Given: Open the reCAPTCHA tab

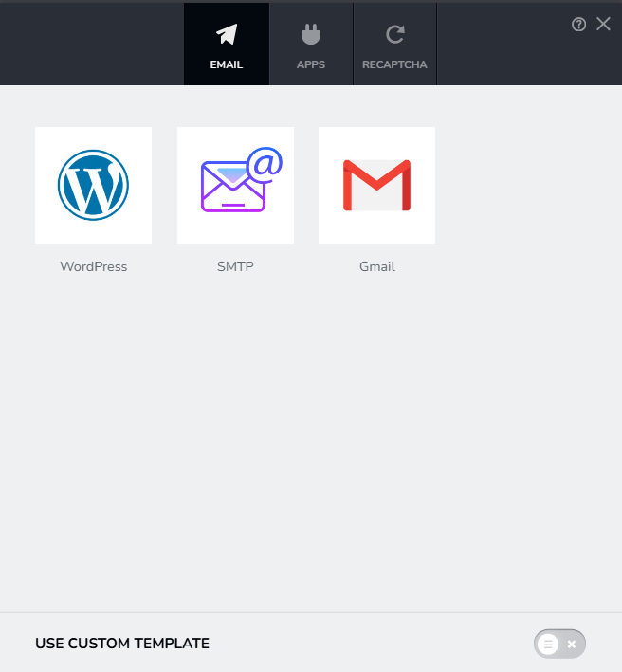Looking at the screenshot, I should click(x=394, y=45).
